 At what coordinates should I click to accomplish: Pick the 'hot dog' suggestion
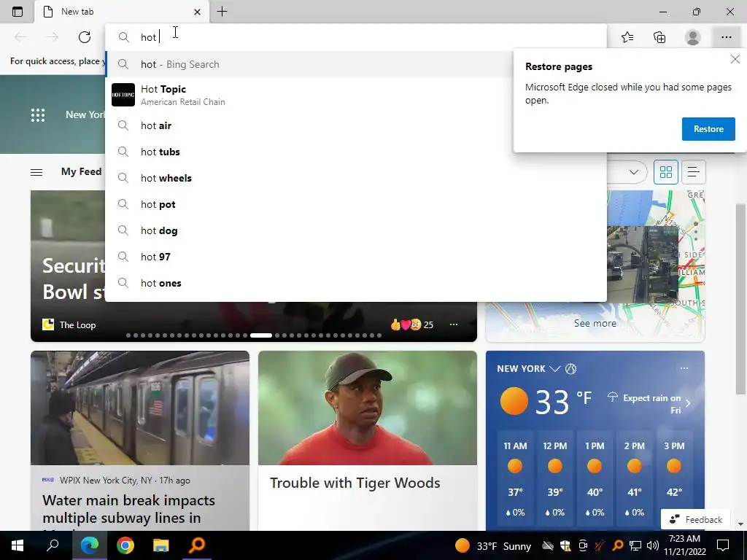click(356, 230)
